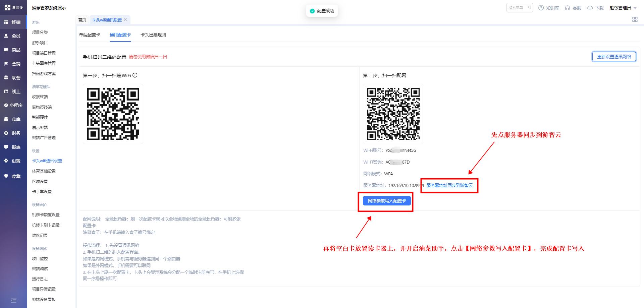Open 项目异常记录 menu item
Viewport: 644px width, 308px height.
(x=44, y=289)
